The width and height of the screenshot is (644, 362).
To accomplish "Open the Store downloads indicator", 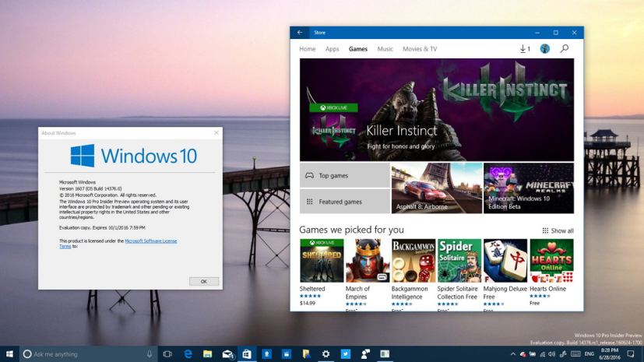I will pos(525,49).
